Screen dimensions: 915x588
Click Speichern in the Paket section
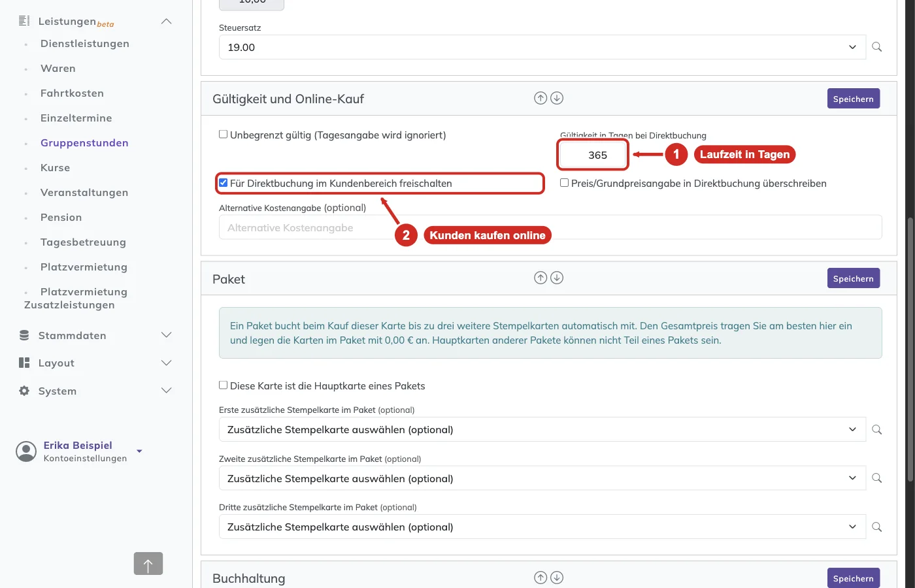[854, 278]
